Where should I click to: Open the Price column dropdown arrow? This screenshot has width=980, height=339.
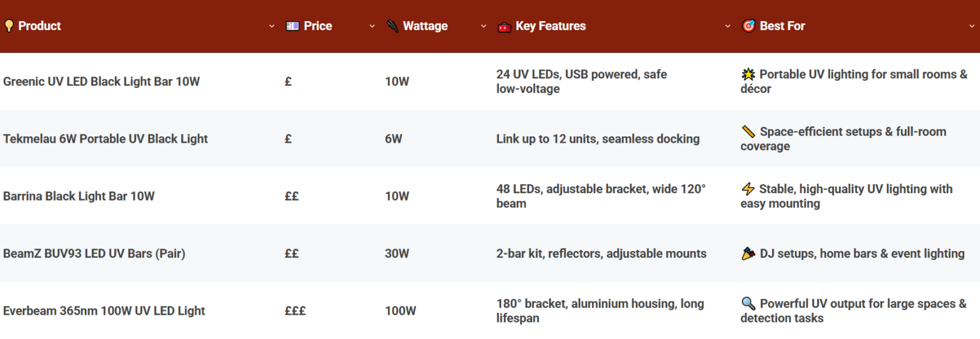pyautogui.click(x=373, y=27)
